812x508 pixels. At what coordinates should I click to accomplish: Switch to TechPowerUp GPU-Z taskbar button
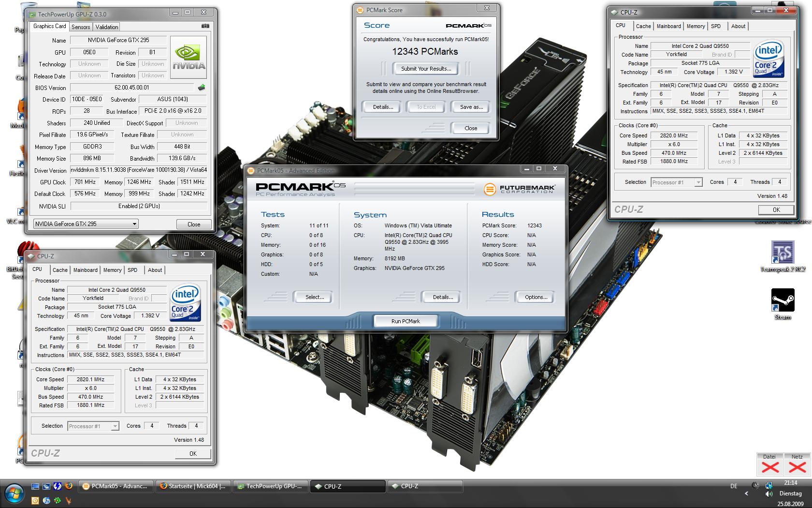click(271, 486)
